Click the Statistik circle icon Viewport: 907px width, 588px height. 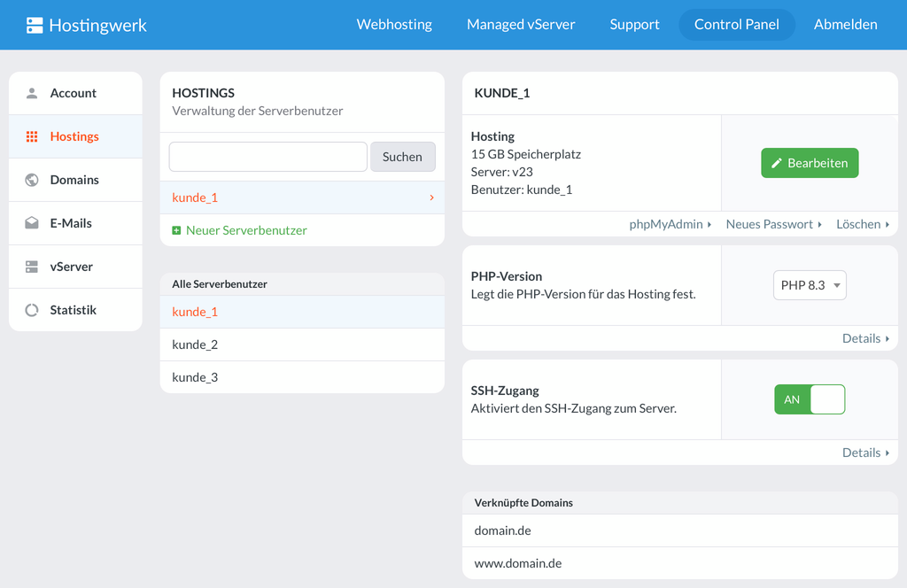click(32, 310)
